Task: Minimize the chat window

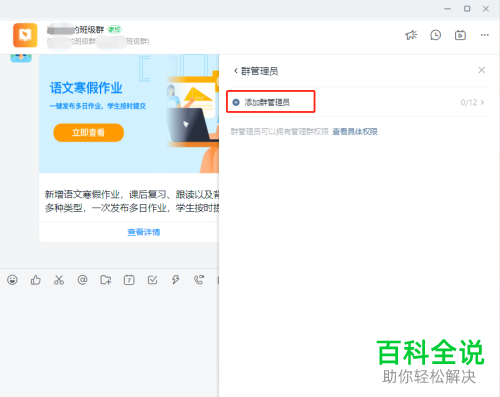Action: 448,9
